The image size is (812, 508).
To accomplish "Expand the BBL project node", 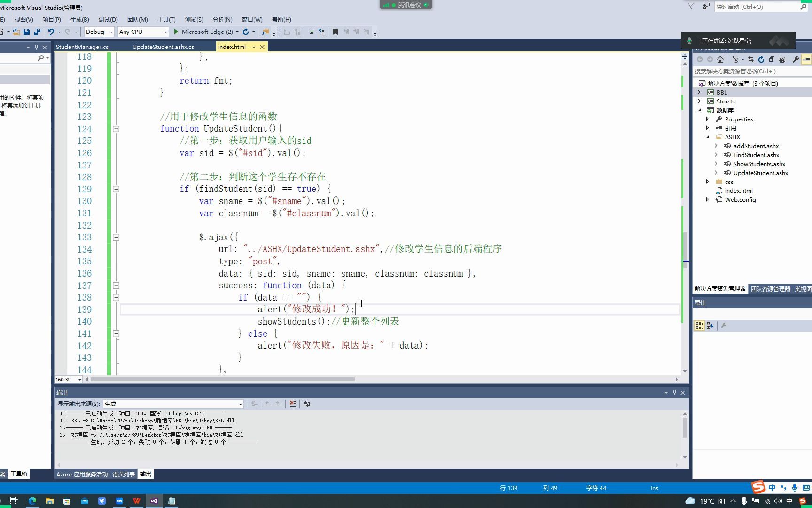I will tap(700, 92).
